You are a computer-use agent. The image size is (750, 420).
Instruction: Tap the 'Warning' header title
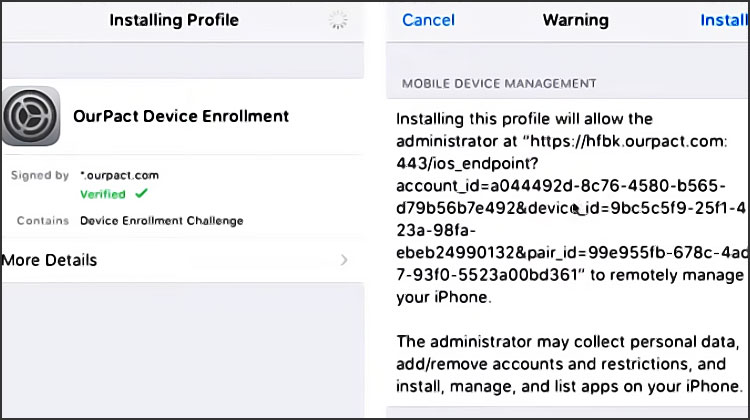click(x=575, y=20)
